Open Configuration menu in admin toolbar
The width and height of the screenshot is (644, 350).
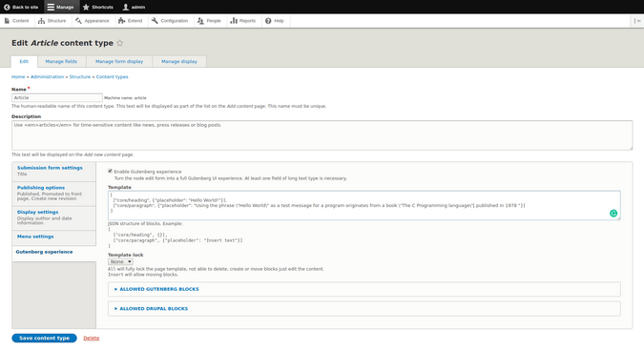pos(170,21)
